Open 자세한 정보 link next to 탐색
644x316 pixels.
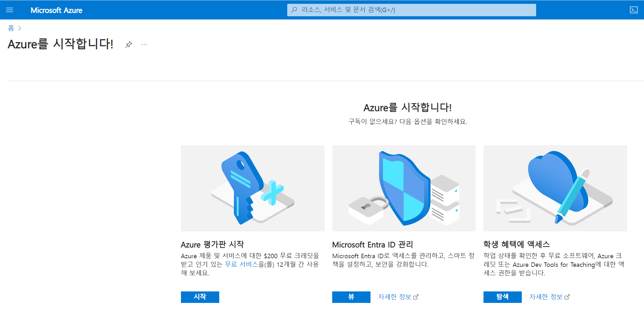(546, 297)
